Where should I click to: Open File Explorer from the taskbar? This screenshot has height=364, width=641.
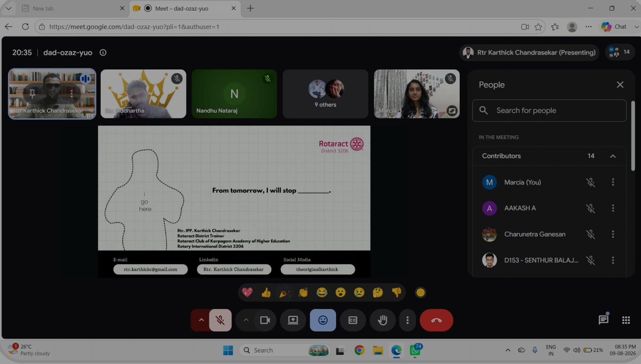[378, 350]
